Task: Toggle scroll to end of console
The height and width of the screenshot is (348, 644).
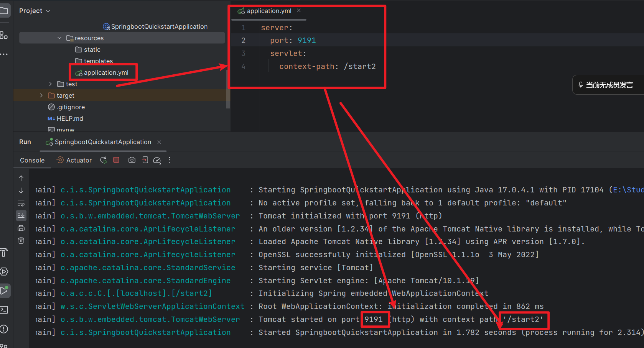Action: pos(21,215)
